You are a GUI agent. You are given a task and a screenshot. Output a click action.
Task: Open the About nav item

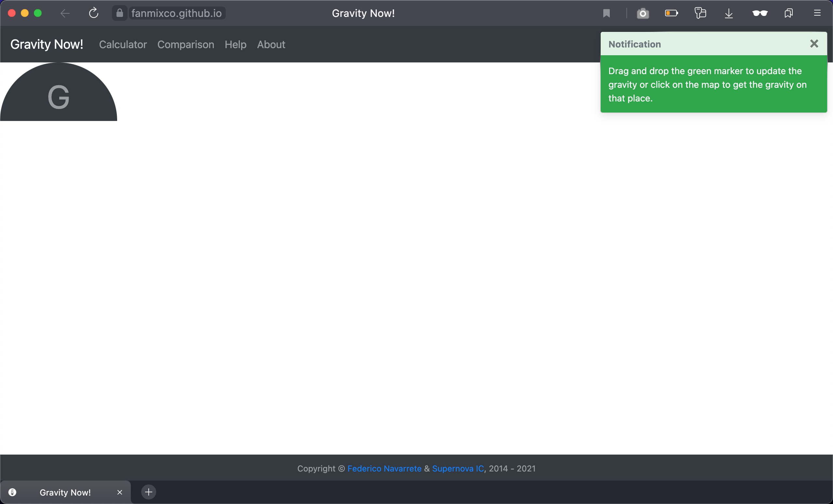[x=271, y=44]
